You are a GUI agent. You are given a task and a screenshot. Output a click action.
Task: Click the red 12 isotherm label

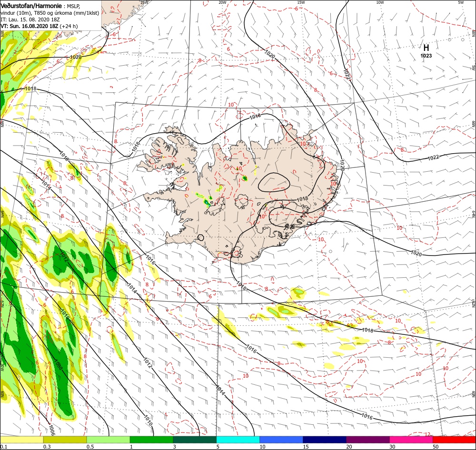pos(427,434)
